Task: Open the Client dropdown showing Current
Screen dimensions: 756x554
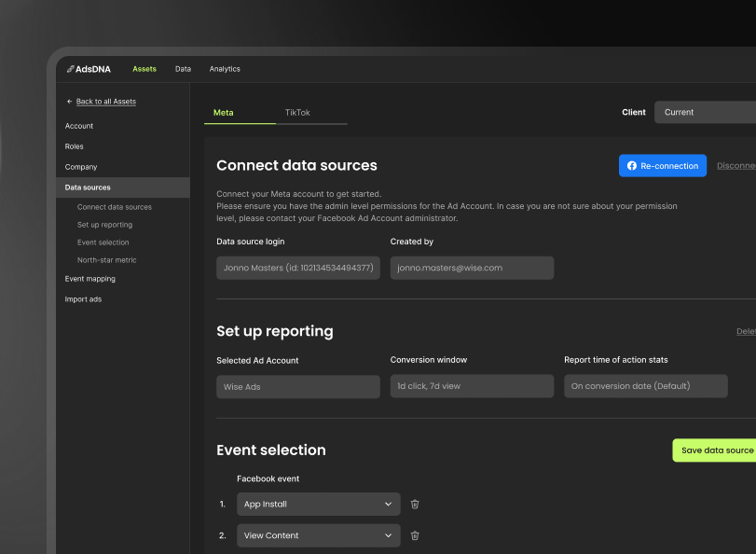Action: 705,112
